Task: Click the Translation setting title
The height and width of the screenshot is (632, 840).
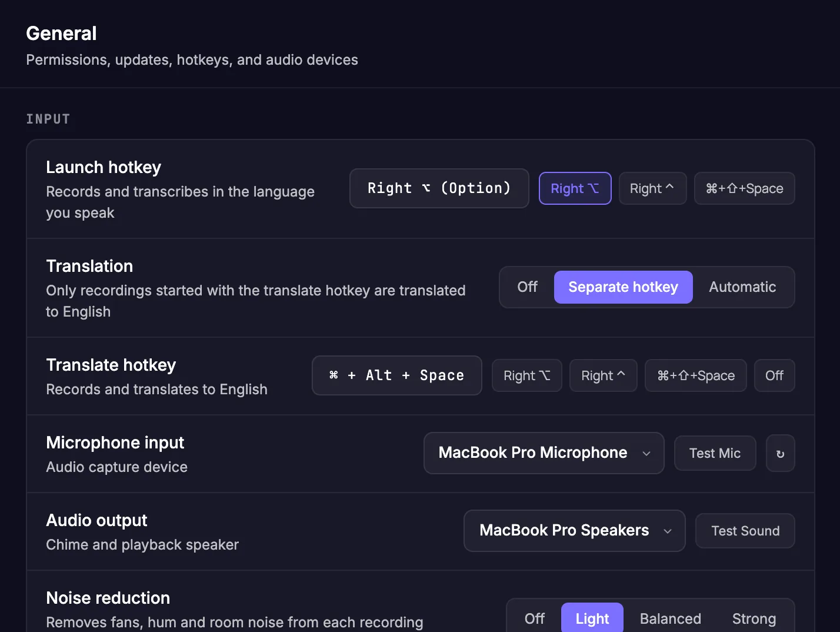Action: point(89,267)
